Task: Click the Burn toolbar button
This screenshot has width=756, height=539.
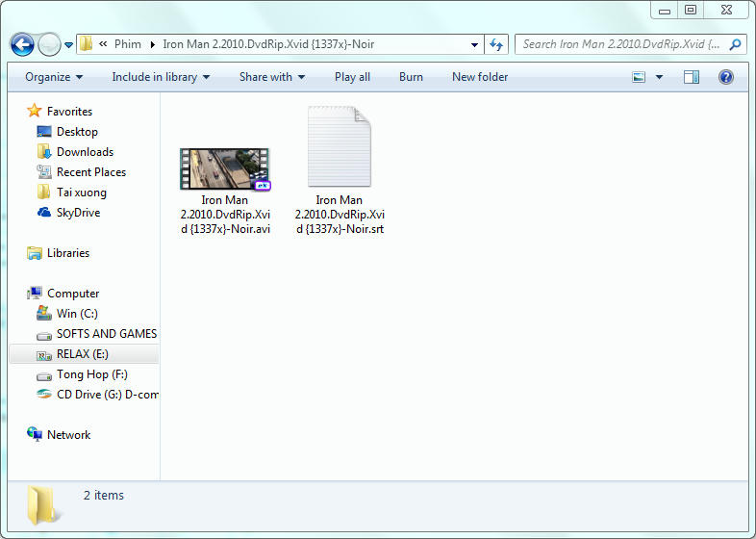Action: tap(411, 77)
